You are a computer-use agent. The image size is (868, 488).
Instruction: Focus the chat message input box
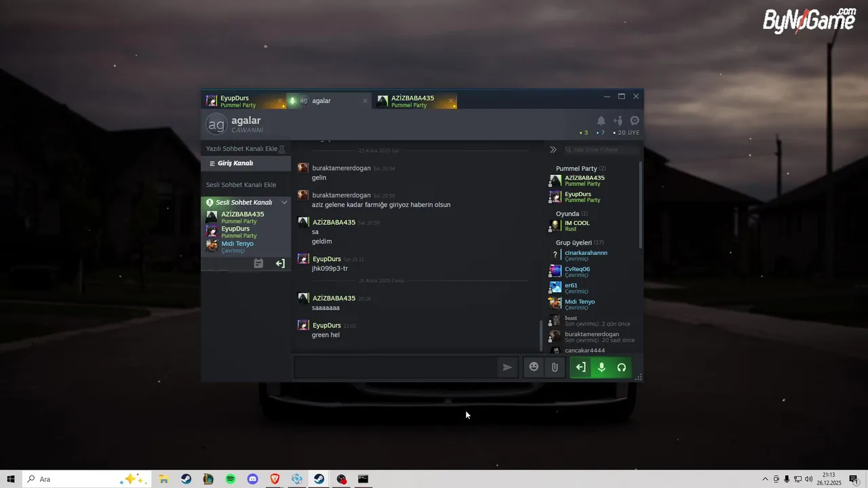coord(395,367)
